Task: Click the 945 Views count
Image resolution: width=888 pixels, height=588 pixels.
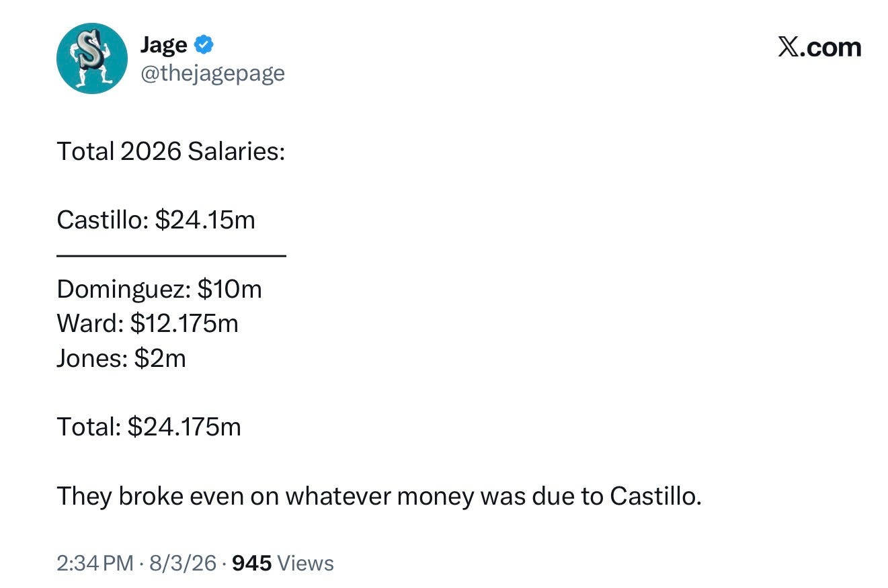Action: [282, 562]
